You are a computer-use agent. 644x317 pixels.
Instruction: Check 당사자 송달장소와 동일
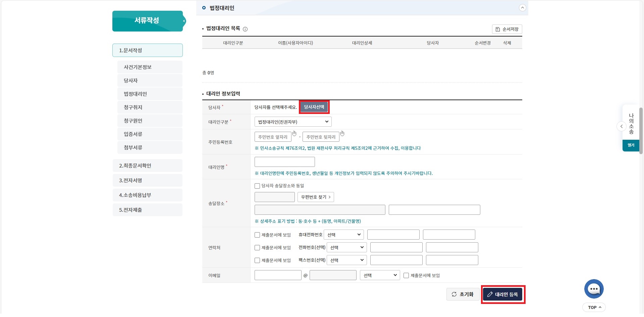[x=257, y=186]
